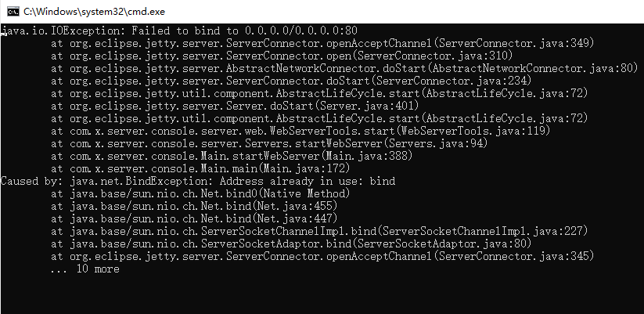Select the Net.bind0 Native Method line
The width and height of the screenshot is (644, 314).
click(x=200, y=193)
